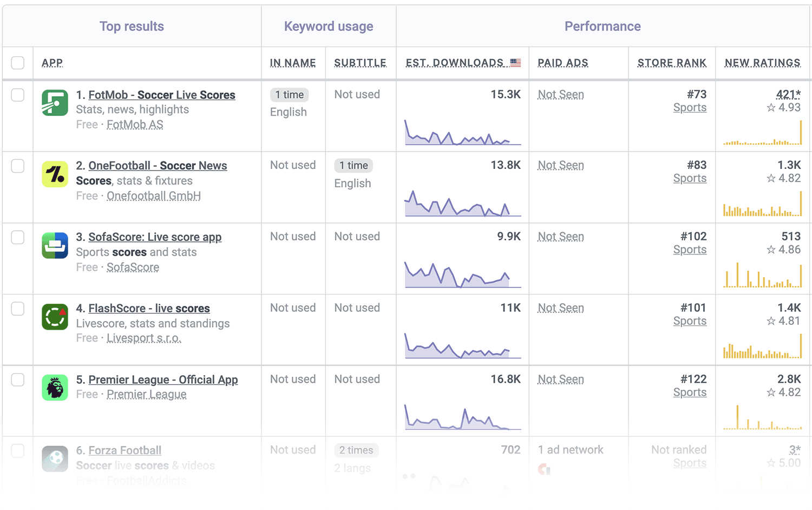Click the FotMob app icon
This screenshot has height=510, width=812.
point(55,103)
